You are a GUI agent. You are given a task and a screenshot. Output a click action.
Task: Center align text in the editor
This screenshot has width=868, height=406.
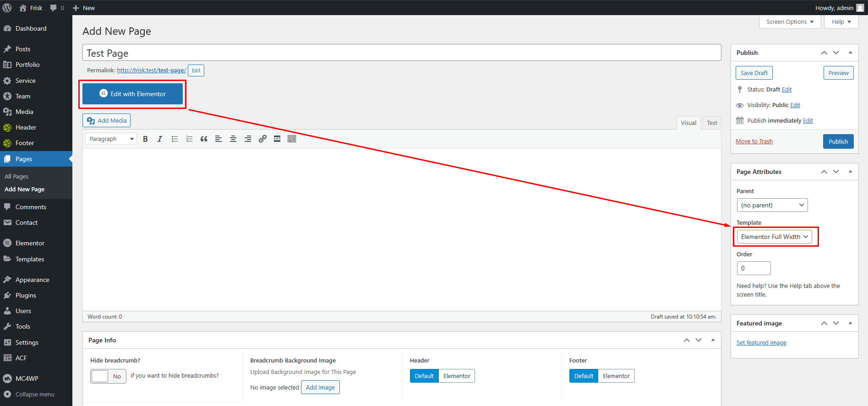(233, 139)
